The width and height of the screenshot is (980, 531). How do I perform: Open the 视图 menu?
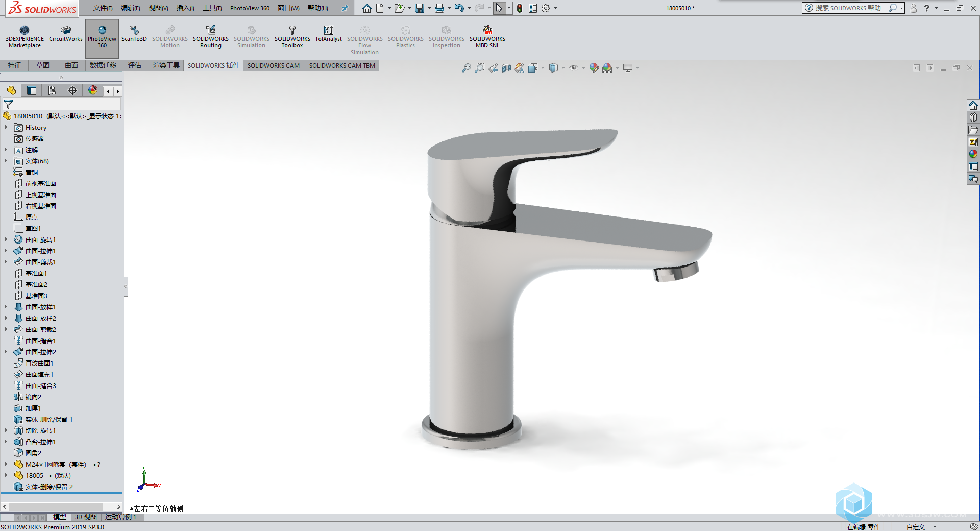tap(158, 8)
